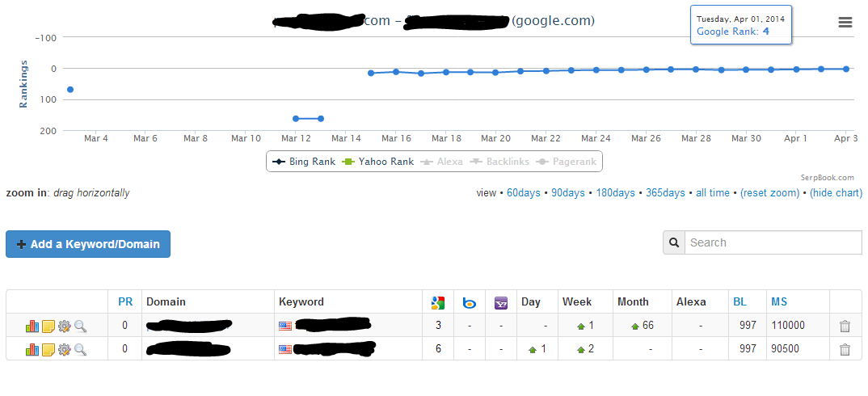Open notes icon for the 110000 row
Screen dimensions: 868x396
pos(48,326)
